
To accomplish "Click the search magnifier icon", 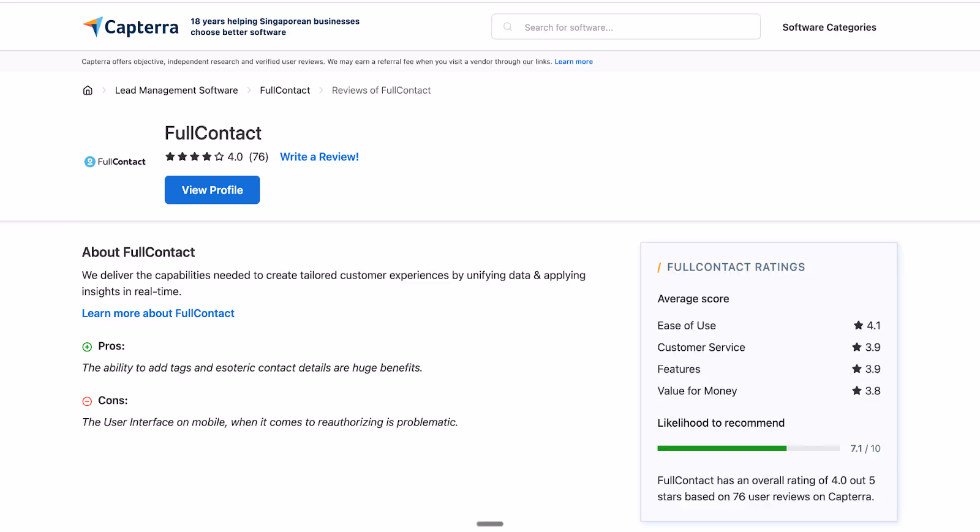I will tap(508, 27).
